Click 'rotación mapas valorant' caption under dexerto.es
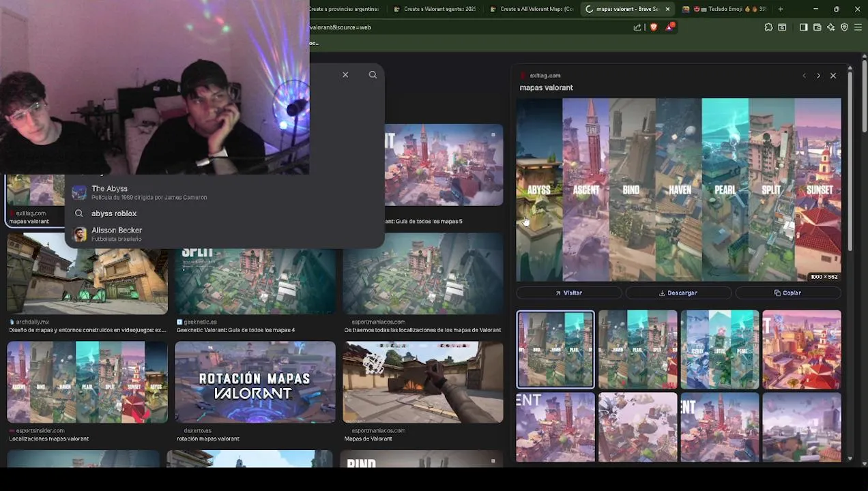868x491 pixels. [x=208, y=438]
